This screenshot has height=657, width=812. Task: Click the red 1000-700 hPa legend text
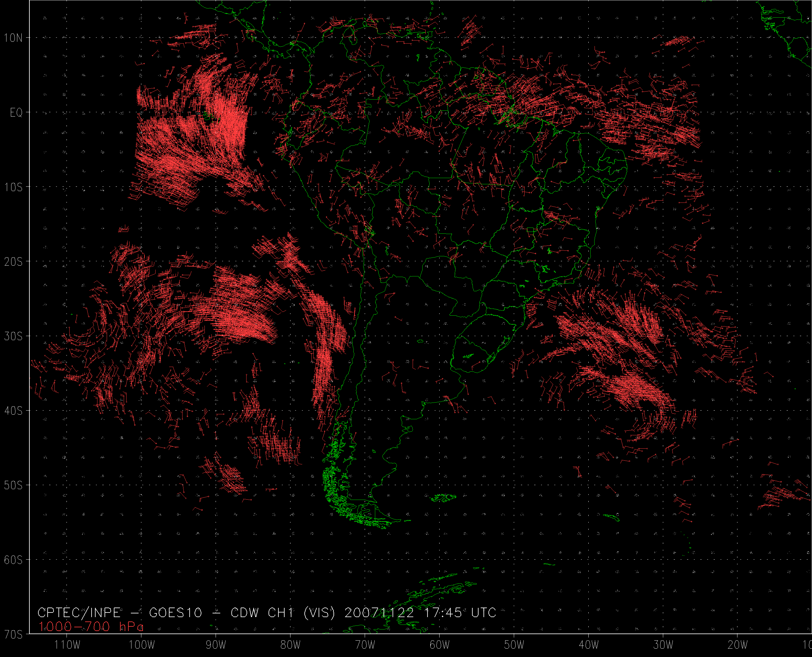click(91, 627)
